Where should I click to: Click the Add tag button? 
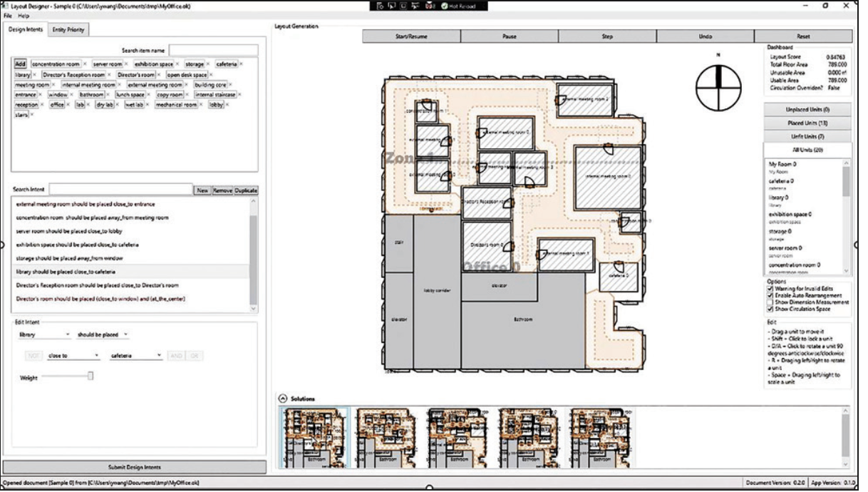[20, 64]
